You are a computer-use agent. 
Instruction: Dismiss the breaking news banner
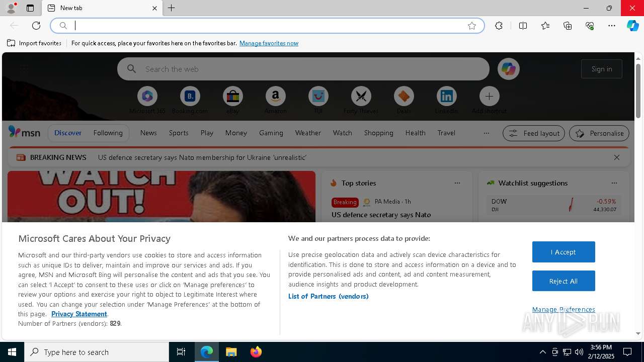coord(617,157)
